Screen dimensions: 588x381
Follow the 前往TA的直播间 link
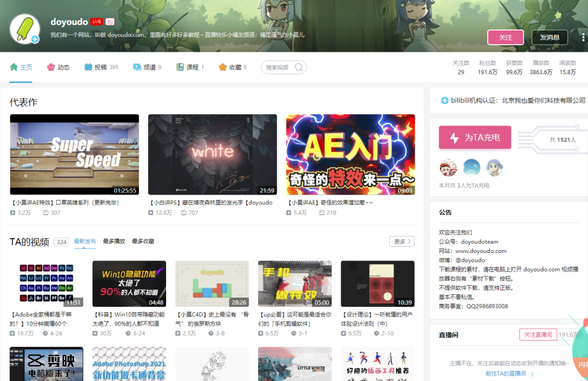click(x=509, y=373)
